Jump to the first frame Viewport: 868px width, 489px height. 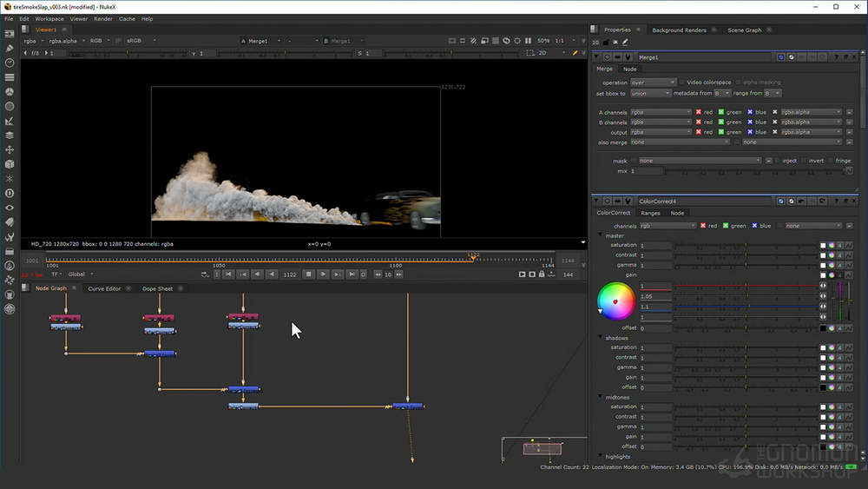(x=228, y=274)
